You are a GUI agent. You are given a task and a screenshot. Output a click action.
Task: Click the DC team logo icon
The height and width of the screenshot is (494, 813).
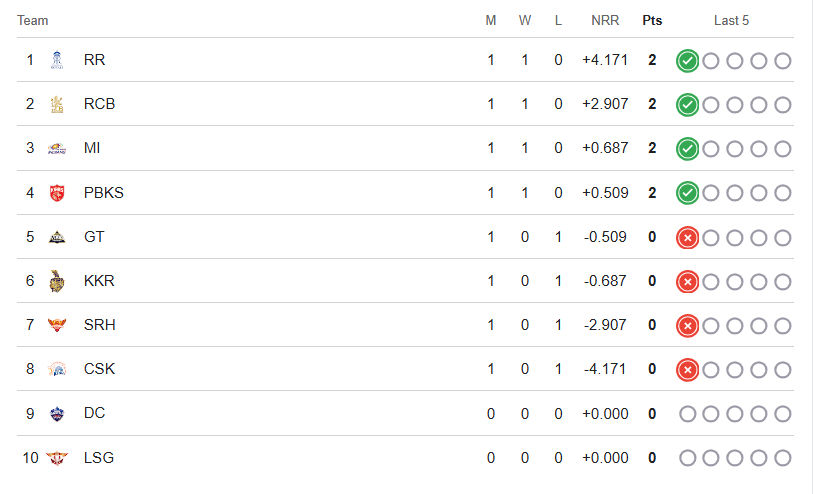coord(57,413)
